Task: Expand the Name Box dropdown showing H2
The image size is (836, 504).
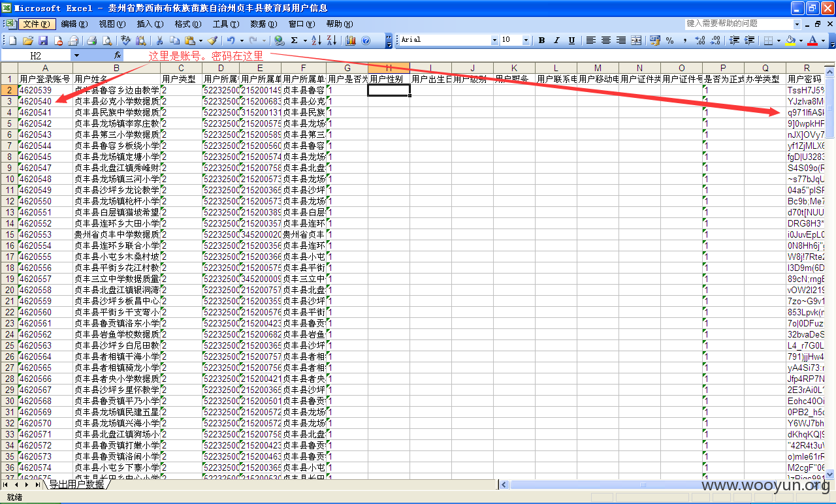Action: pyautogui.click(x=76, y=56)
